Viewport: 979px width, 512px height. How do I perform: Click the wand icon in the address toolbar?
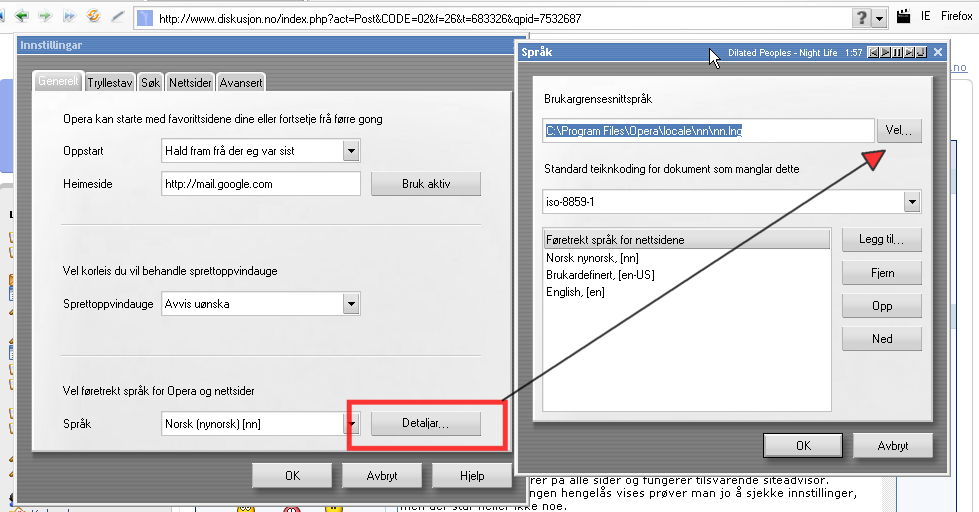pyautogui.click(x=117, y=17)
